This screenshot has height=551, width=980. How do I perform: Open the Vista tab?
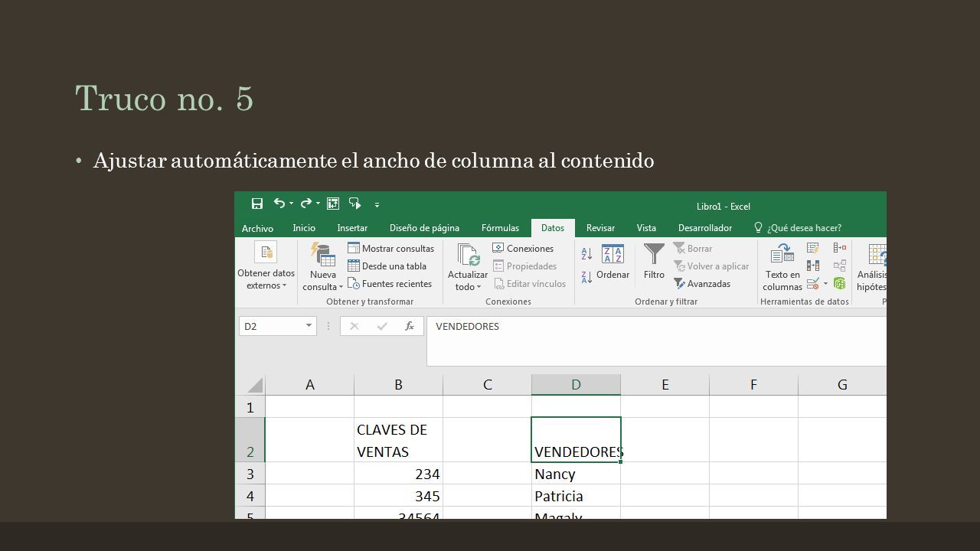click(646, 228)
